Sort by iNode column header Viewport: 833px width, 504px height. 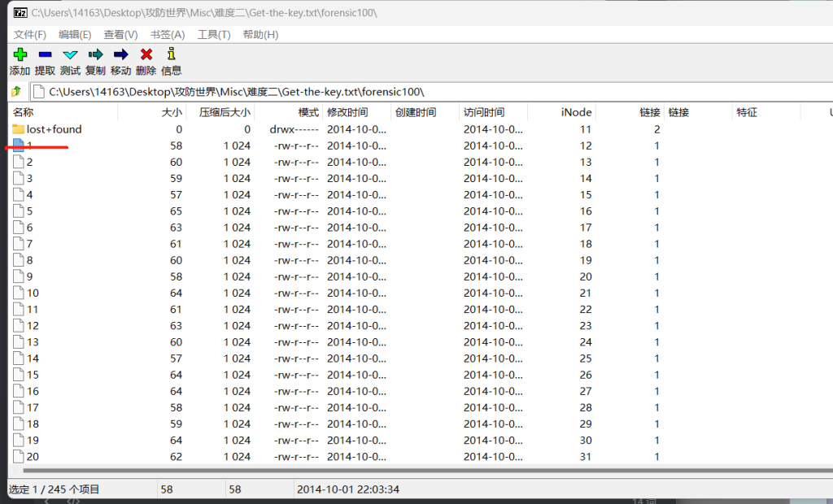tap(576, 112)
